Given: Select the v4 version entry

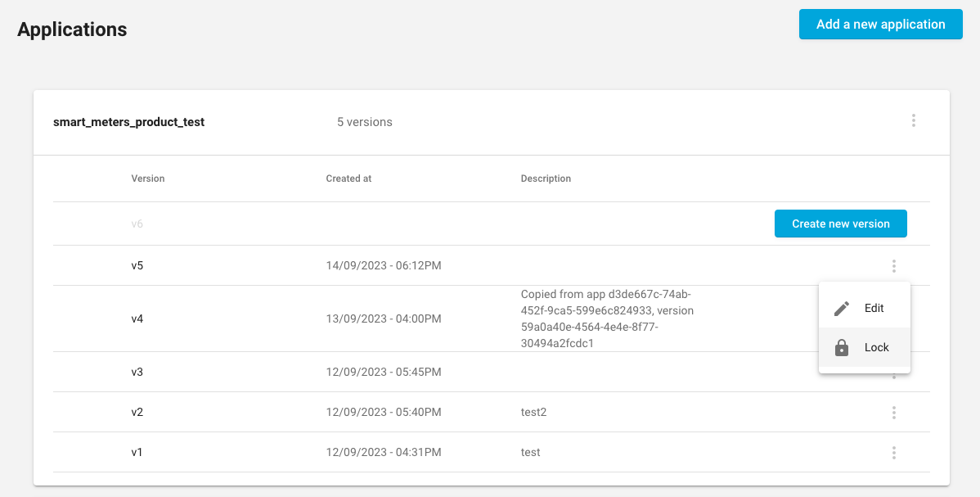Looking at the screenshot, I should click(x=137, y=319).
